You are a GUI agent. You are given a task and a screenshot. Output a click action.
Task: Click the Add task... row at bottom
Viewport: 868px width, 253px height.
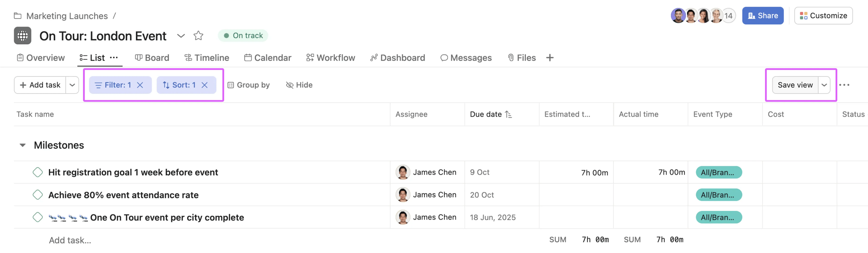70,240
